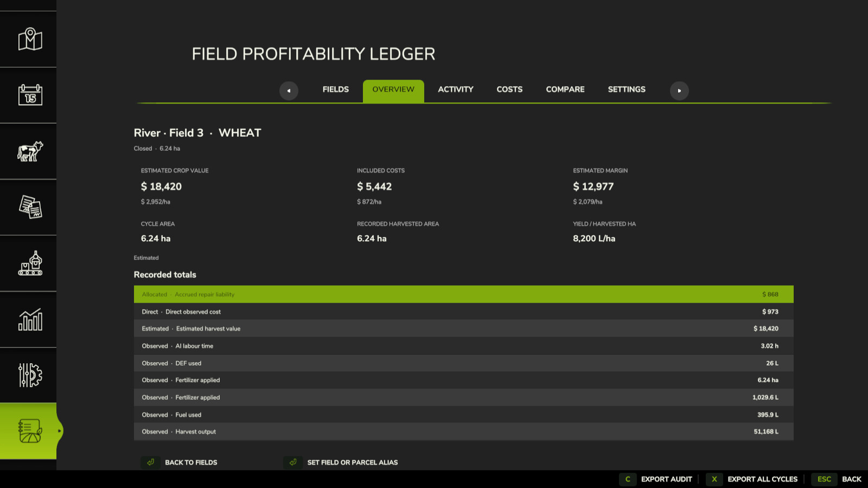
Task: Click Export Audit button
Action: click(x=667, y=479)
